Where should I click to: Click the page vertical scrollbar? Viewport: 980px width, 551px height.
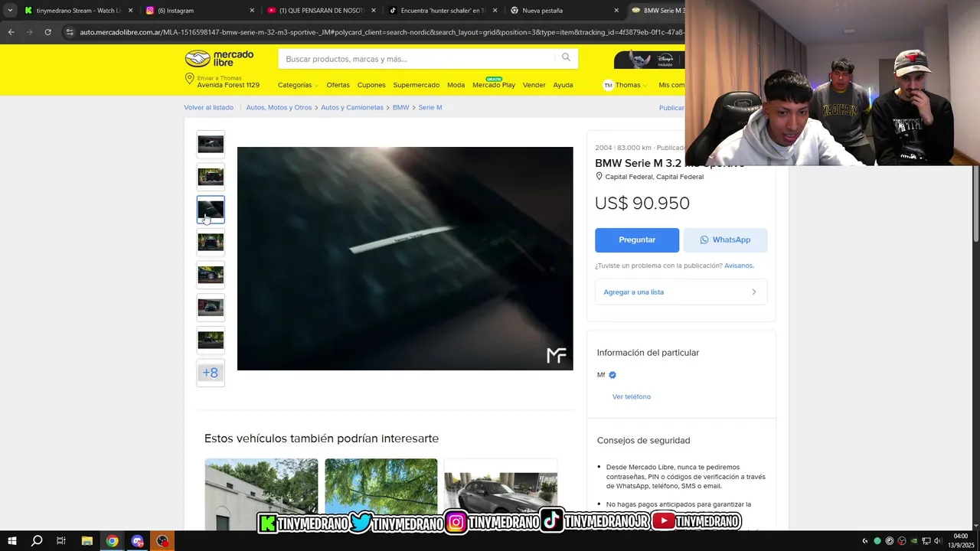[975, 204]
